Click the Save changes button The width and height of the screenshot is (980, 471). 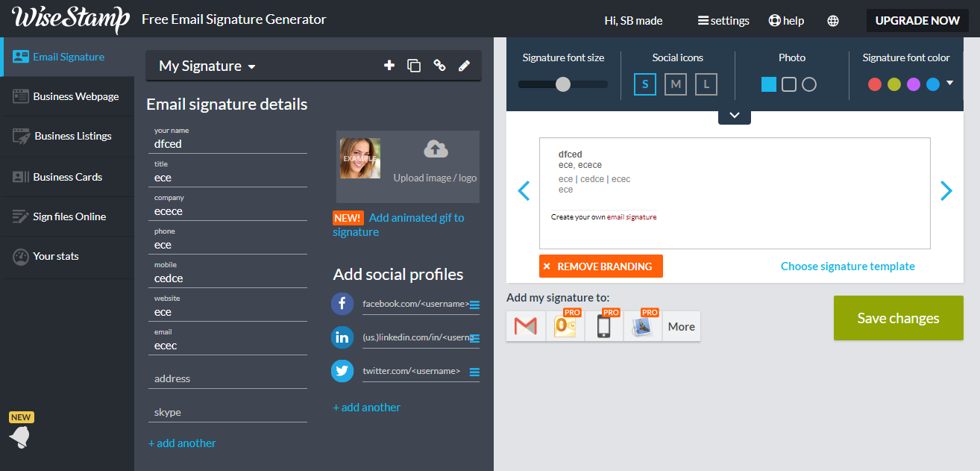898,318
